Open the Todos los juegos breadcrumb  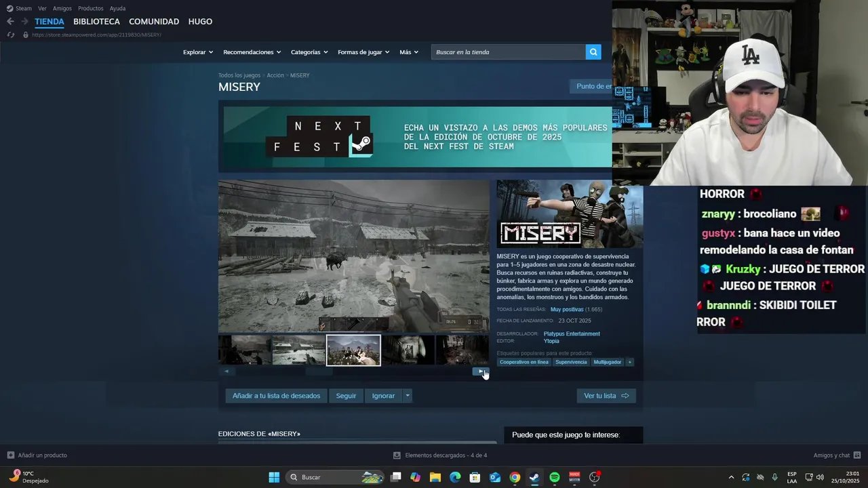click(239, 75)
